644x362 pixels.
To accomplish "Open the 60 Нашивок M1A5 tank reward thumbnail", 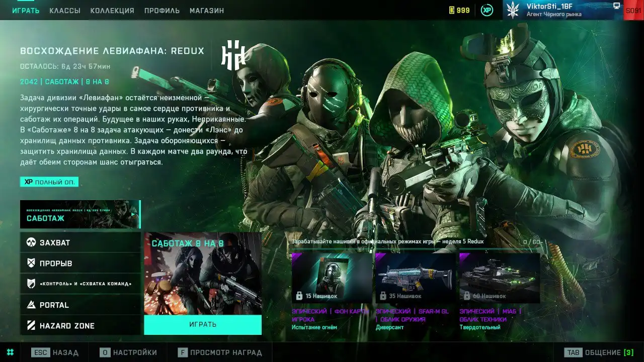I will (499, 278).
